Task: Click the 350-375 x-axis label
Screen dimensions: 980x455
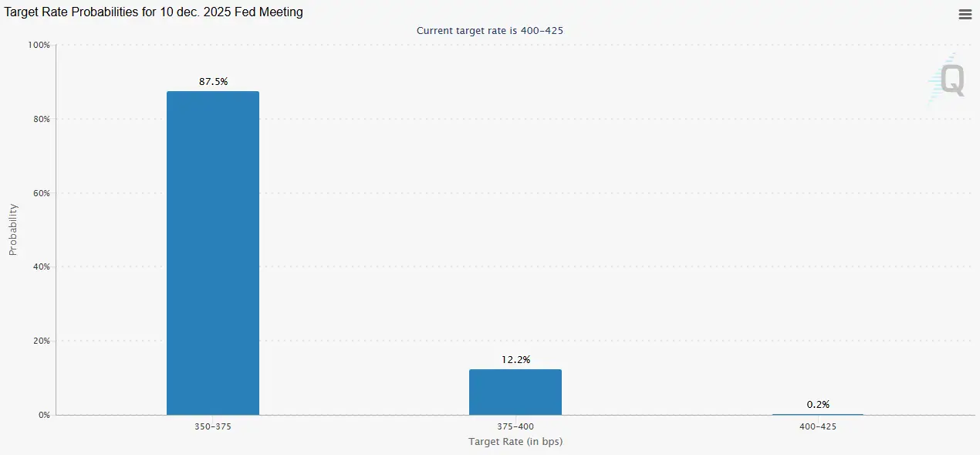Action: coord(212,426)
